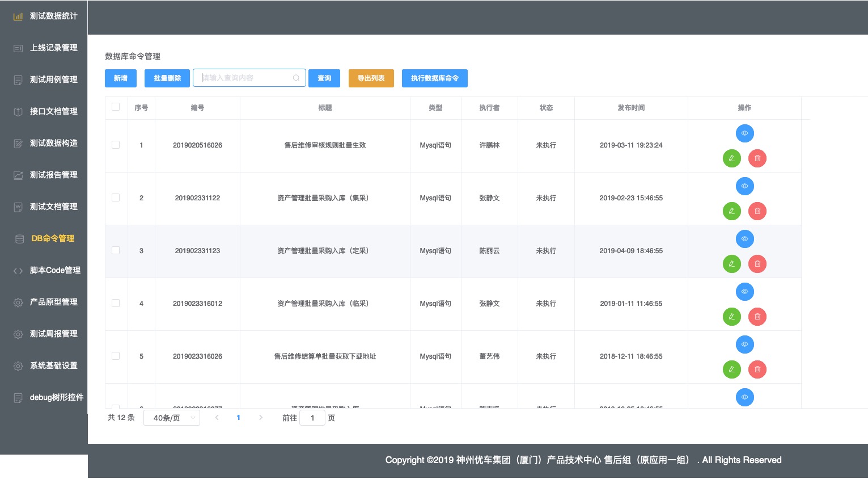Toggle select-all checkbox in table header
868x479 pixels.
click(x=116, y=107)
